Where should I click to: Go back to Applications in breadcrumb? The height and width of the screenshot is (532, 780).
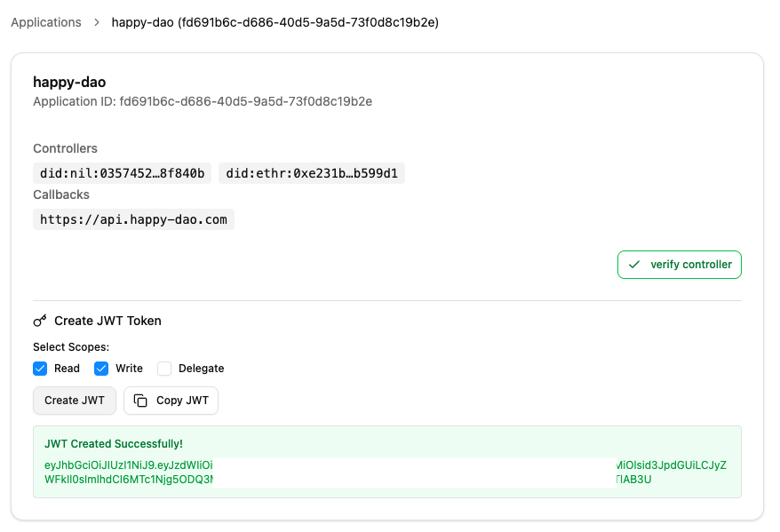46,22
